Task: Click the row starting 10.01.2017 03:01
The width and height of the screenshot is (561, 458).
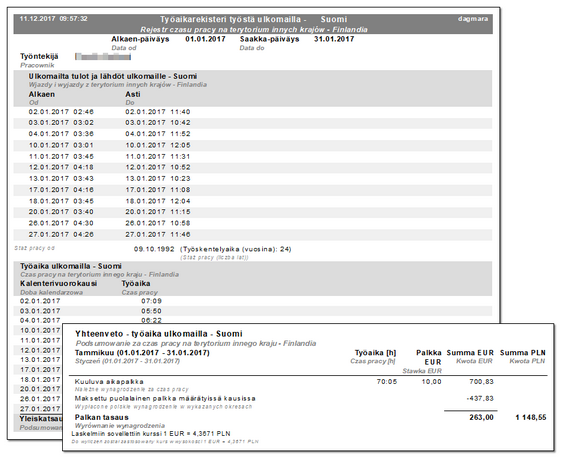Action: pyautogui.click(x=253, y=145)
